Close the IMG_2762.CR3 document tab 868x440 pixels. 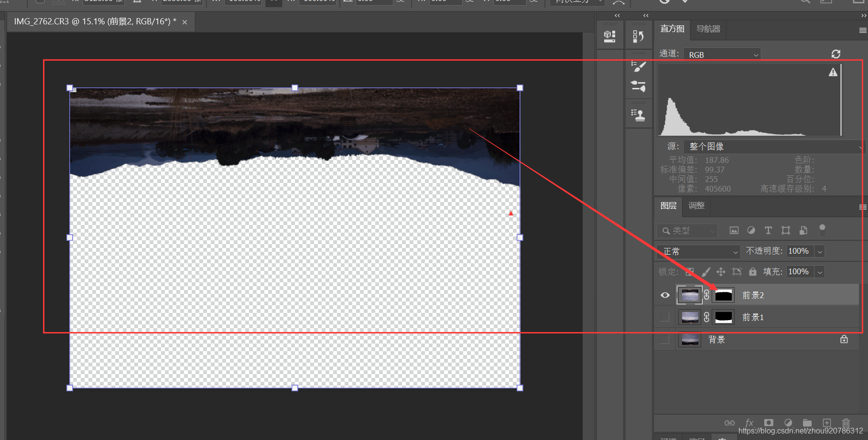coord(184,22)
